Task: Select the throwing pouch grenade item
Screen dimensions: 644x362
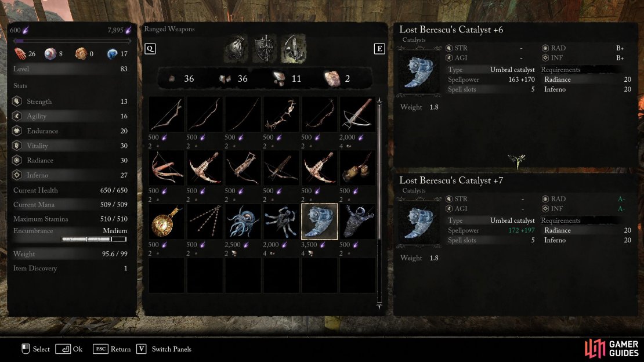Action: pos(357,168)
